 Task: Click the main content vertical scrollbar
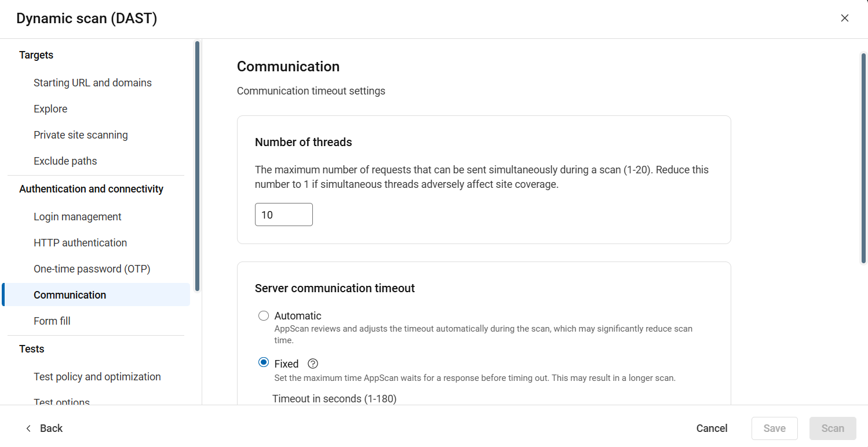863,158
